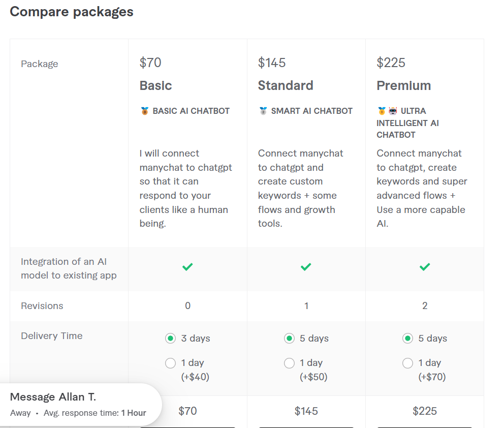Select 3 days delivery for Basic package
Screen dimensions: 504x428
(x=170, y=339)
